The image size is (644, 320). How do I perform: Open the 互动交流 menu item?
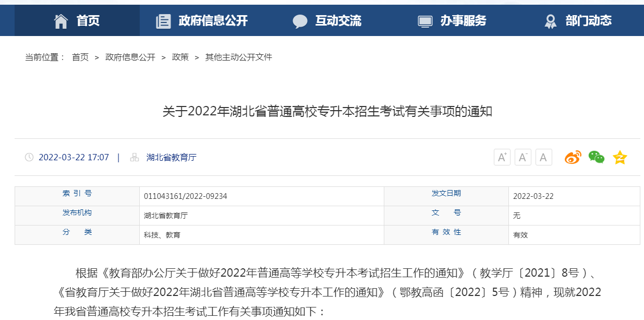click(338, 21)
